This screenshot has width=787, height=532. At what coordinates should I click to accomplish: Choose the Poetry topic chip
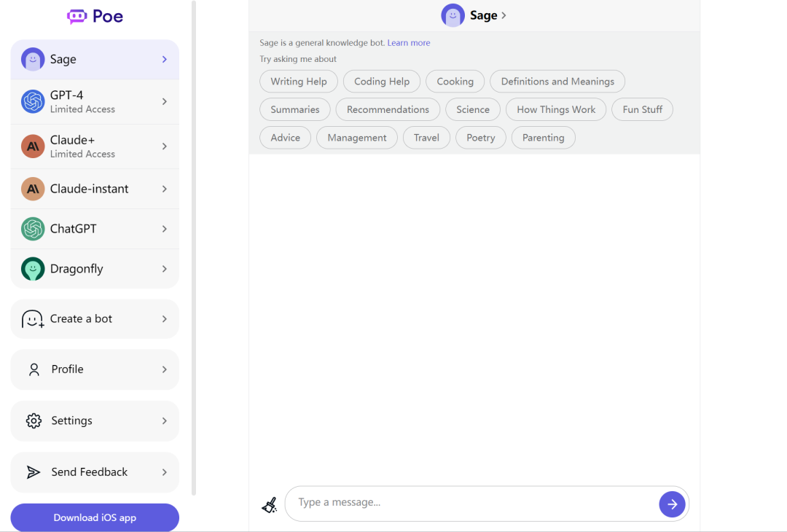pos(480,138)
